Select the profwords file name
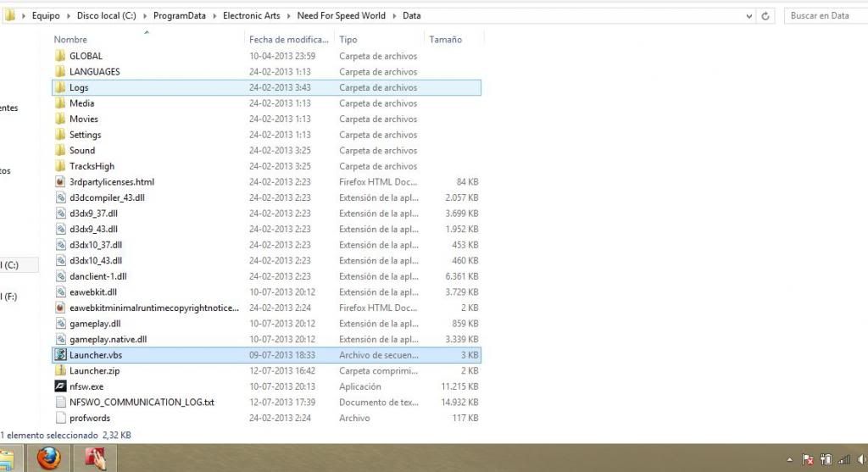The height and width of the screenshot is (472, 868). 90,418
